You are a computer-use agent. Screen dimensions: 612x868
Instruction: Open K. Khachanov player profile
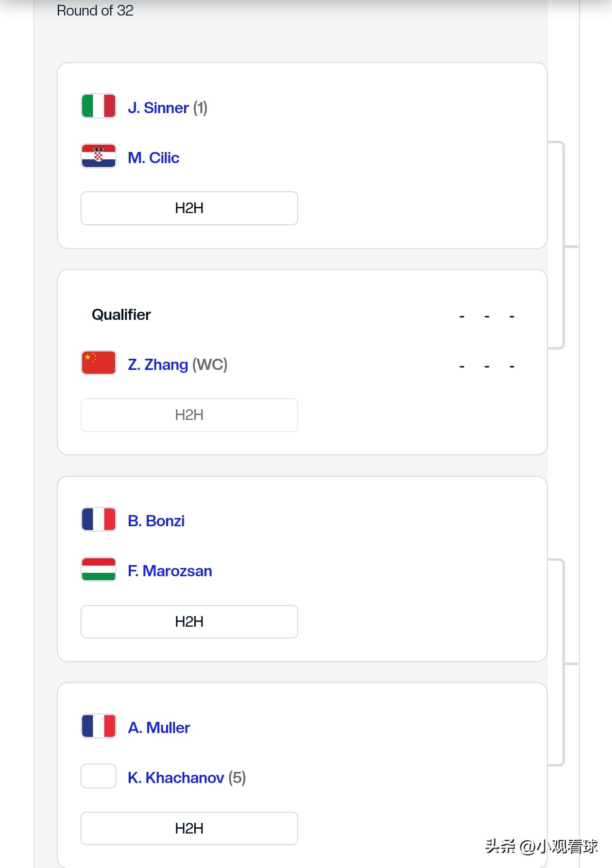(176, 778)
